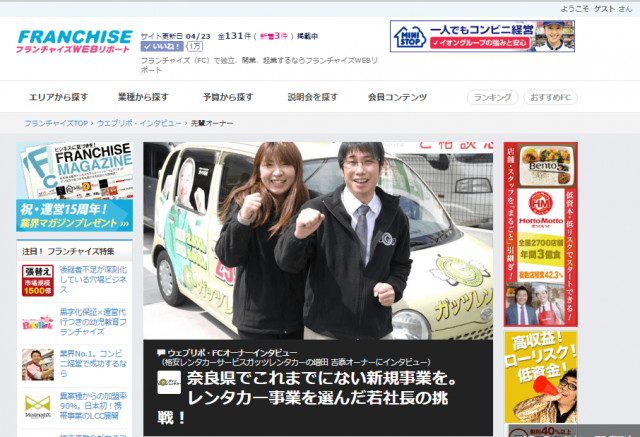This screenshot has width=640, height=437.
Task: Click the FRANCHISE WEB Report logo
Action: (x=75, y=42)
